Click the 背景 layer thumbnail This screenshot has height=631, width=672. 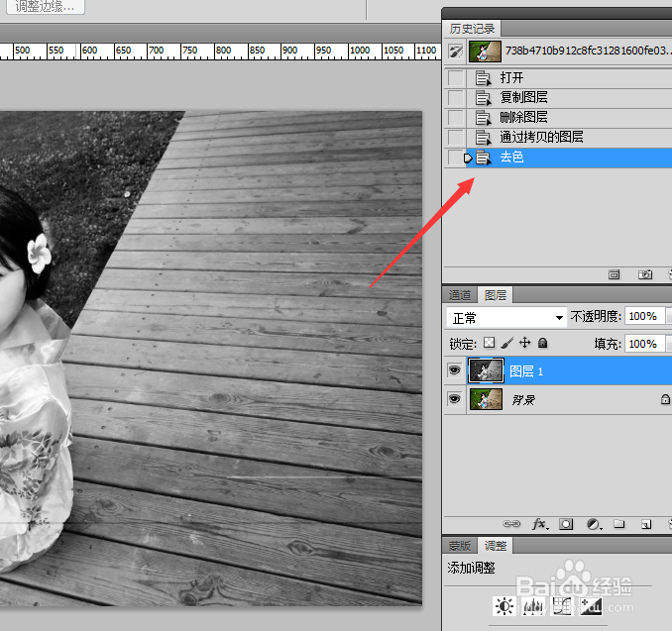coord(486,399)
